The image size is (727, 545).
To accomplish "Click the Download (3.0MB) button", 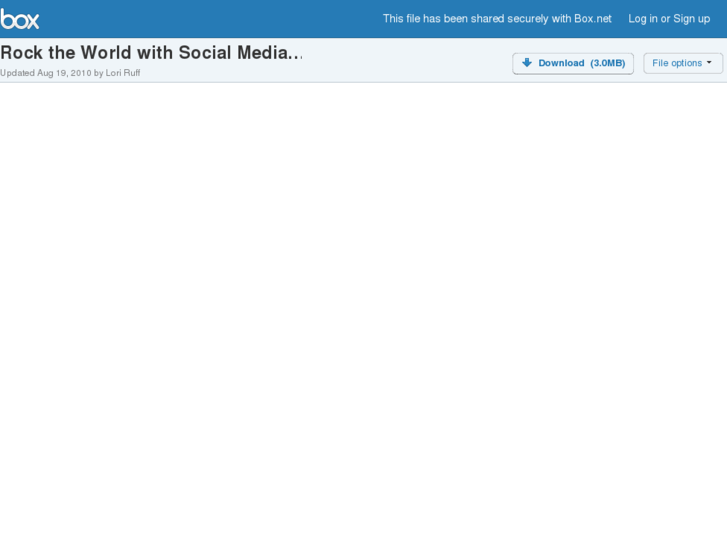I will coord(573,63).
